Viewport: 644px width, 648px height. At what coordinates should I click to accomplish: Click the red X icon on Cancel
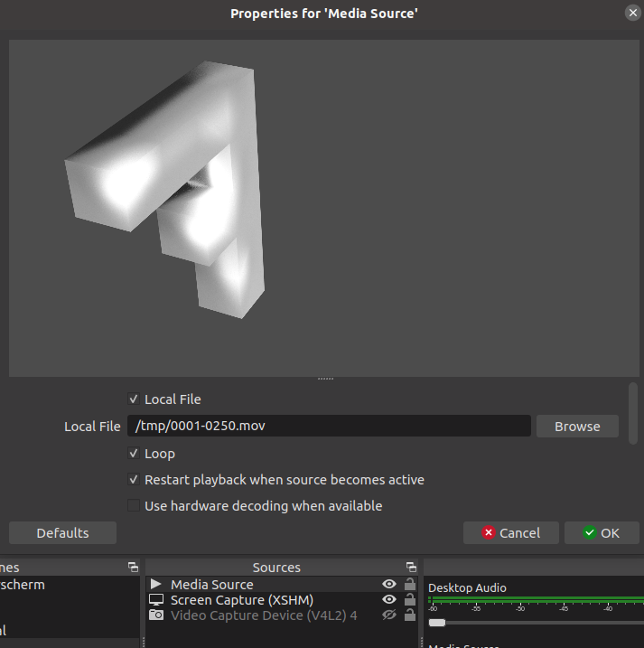click(x=489, y=532)
